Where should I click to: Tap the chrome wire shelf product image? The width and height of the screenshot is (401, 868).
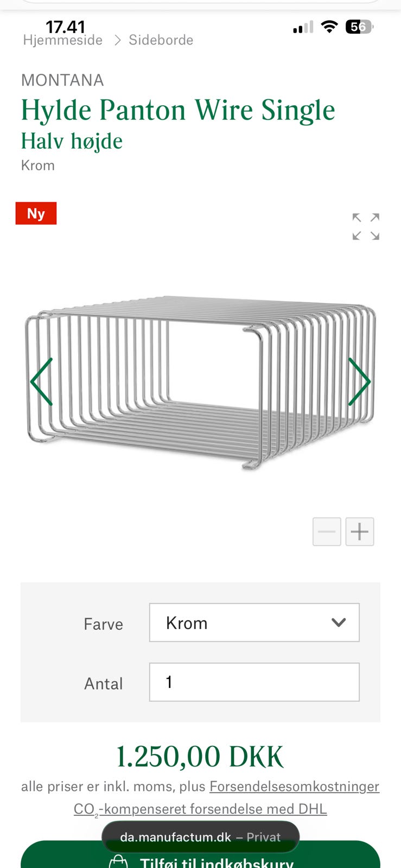point(200,382)
